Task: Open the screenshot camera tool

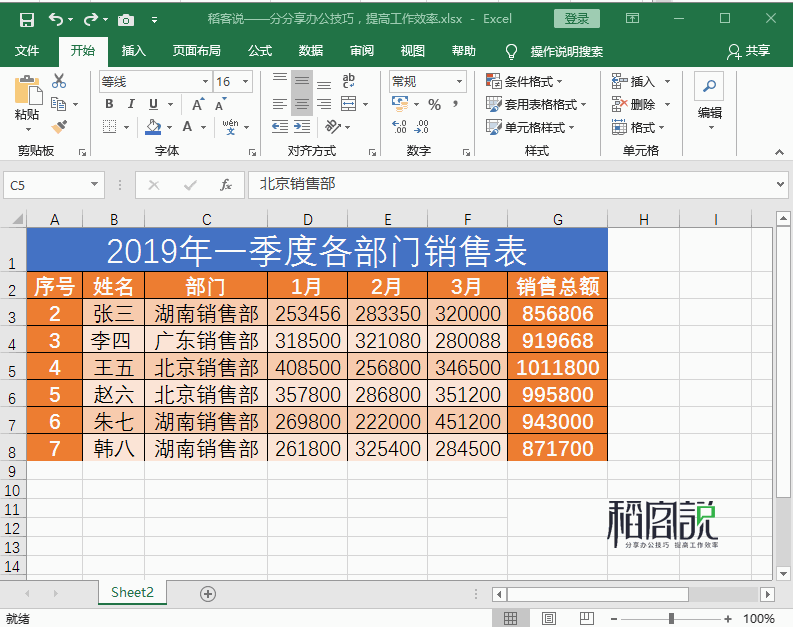Action: [125, 20]
